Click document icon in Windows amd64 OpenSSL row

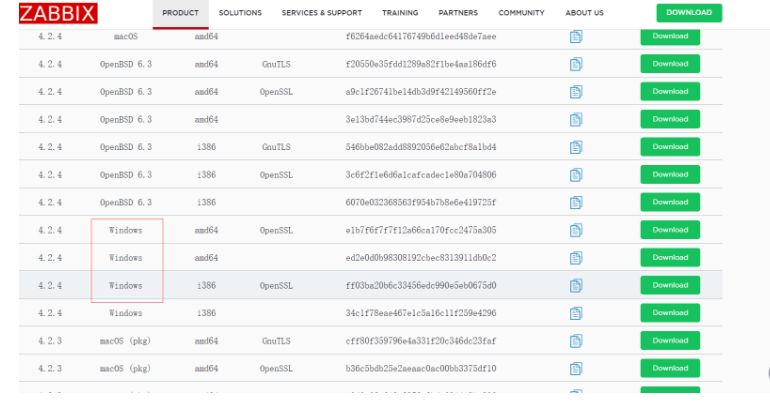pyautogui.click(x=576, y=230)
